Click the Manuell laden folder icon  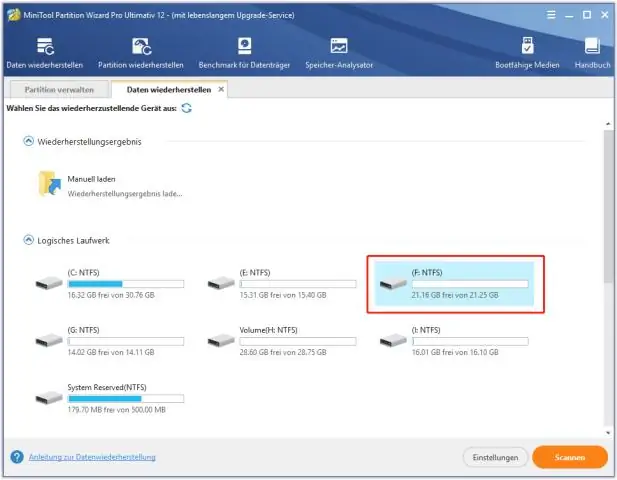[50, 183]
